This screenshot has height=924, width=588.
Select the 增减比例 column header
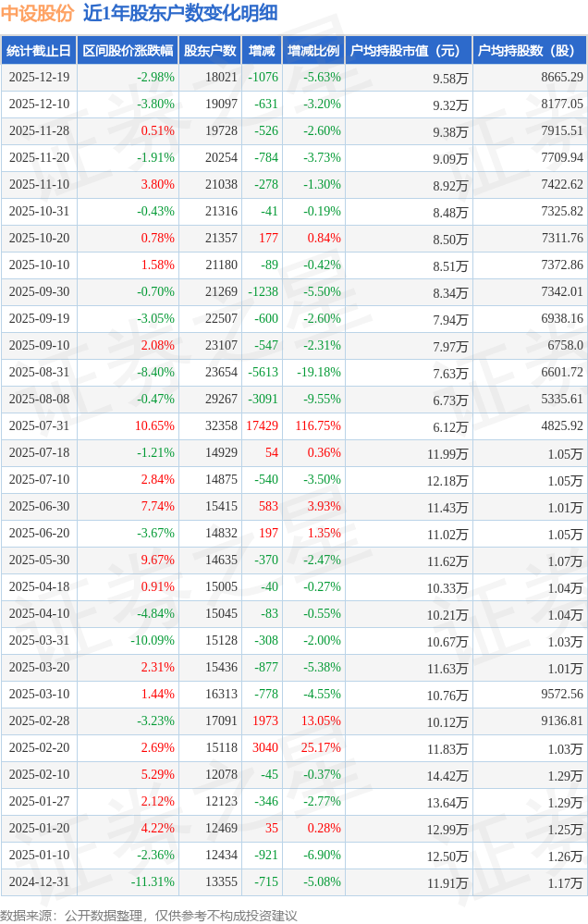(x=313, y=51)
